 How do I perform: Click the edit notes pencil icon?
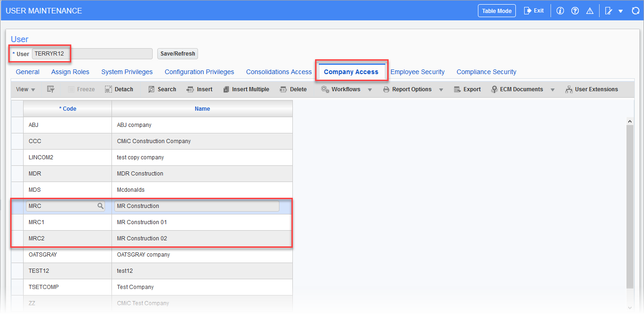(609, 11)
